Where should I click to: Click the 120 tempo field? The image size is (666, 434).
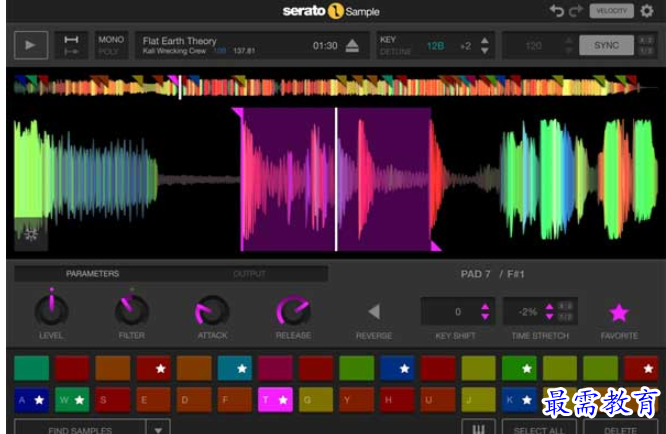(x=534, y=45)
